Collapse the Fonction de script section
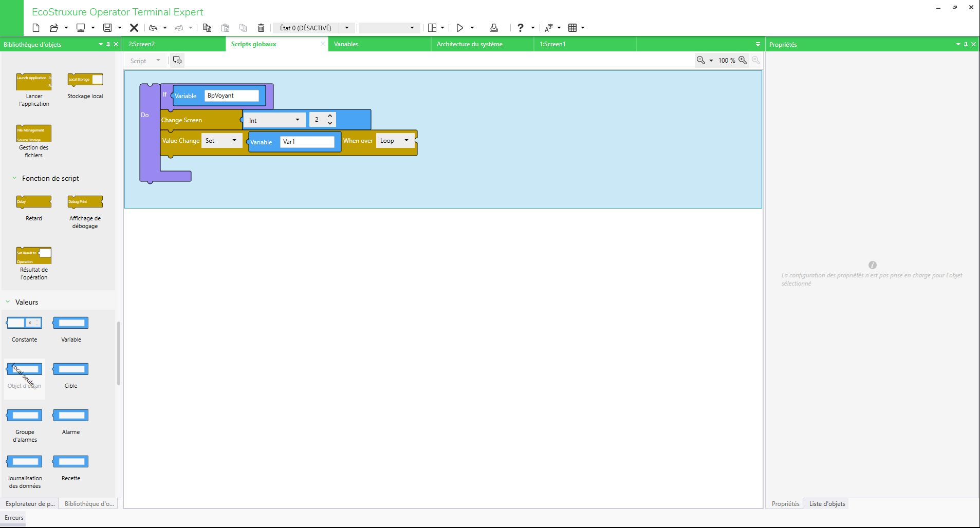The image size is (980, 528). click(x=14, y=178)
